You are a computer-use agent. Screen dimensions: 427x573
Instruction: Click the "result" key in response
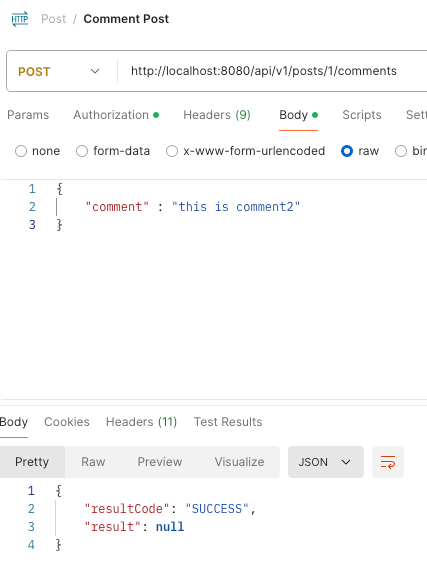[113, 527]
